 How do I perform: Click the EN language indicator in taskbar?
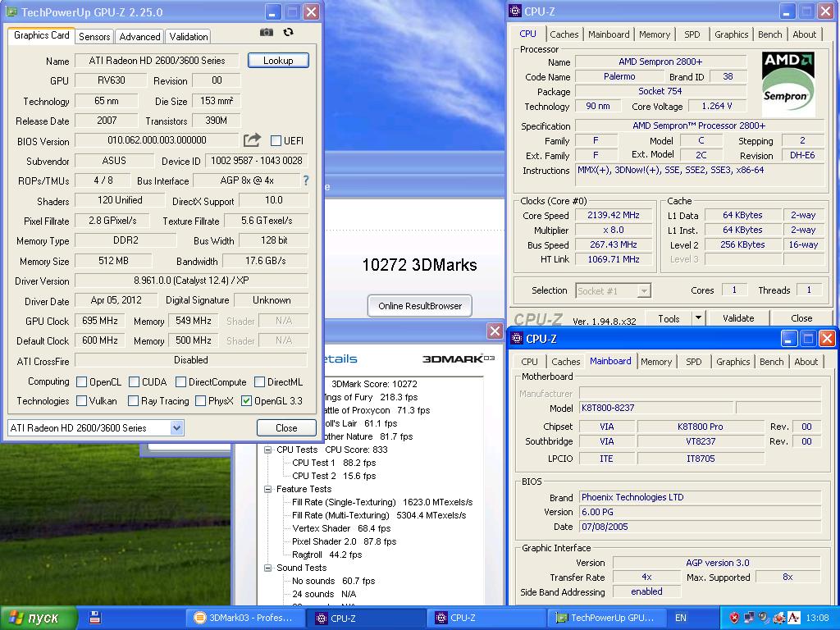(681, 618)
